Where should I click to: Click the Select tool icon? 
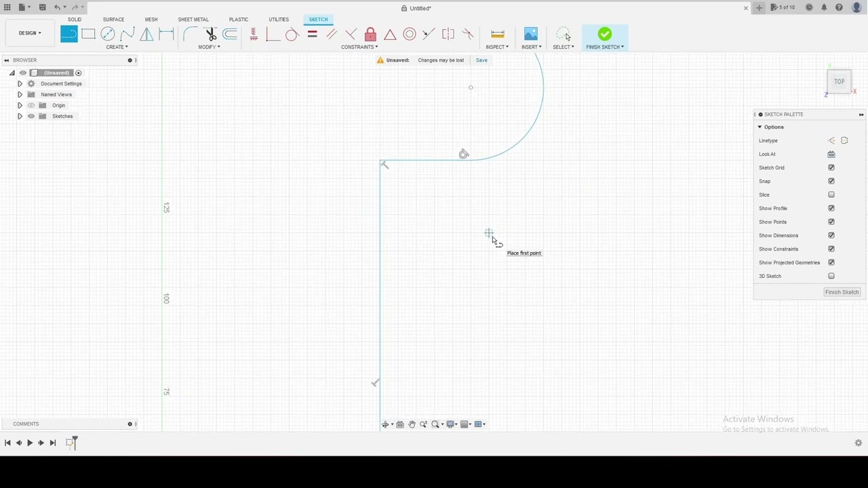coord(564,34)
